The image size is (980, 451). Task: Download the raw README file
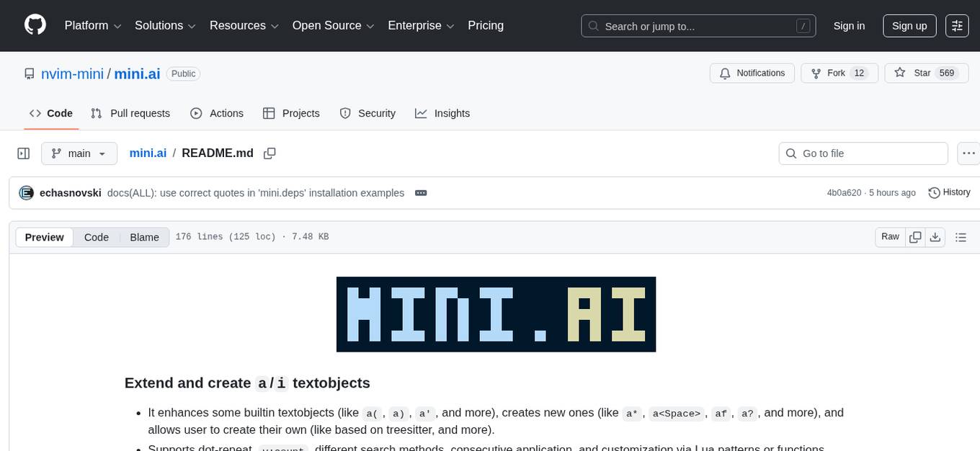(x=935, y=236)
